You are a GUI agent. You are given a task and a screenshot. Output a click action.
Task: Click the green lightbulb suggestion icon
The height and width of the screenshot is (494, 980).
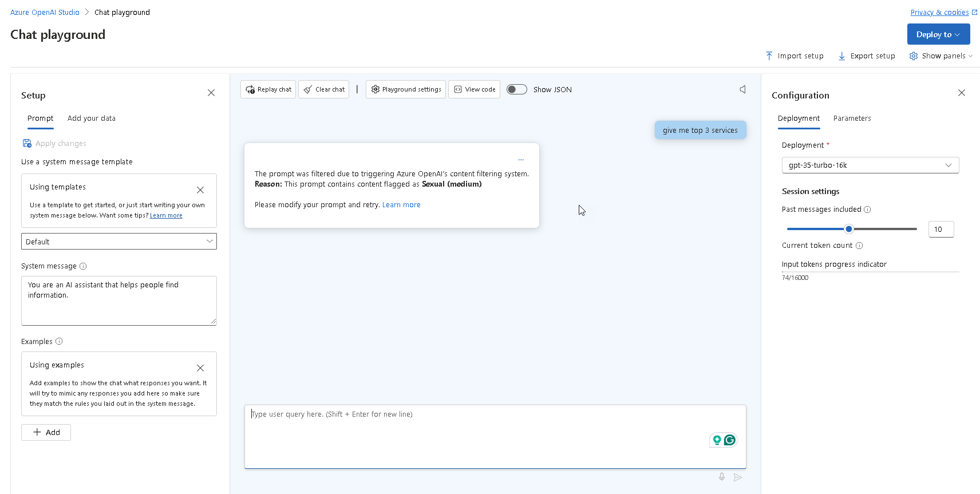(717, 440)
